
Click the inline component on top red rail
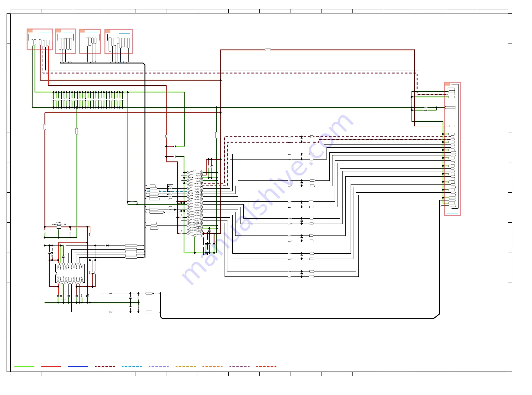268,50
